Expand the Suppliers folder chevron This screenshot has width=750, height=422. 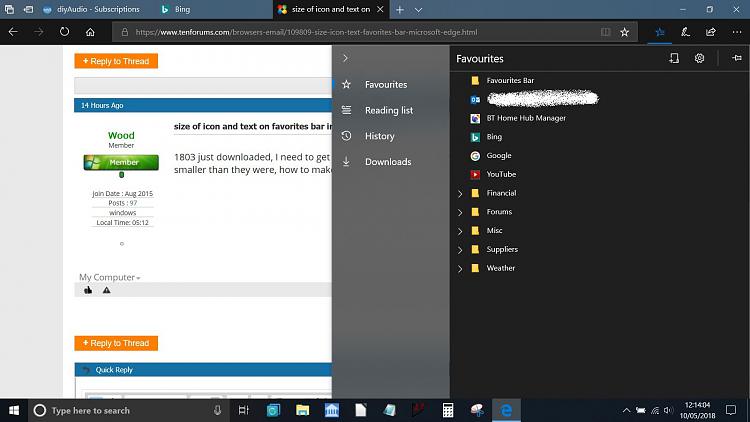tap(460, 250)
